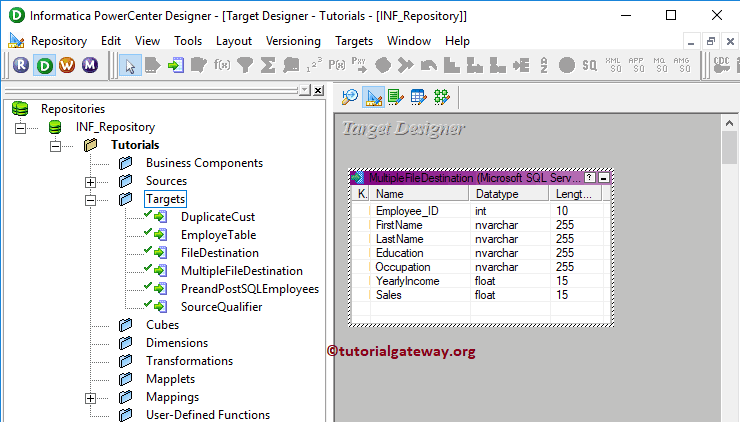Click the green-arrow target definition icon
740x422 pixels.
[176, 65]
